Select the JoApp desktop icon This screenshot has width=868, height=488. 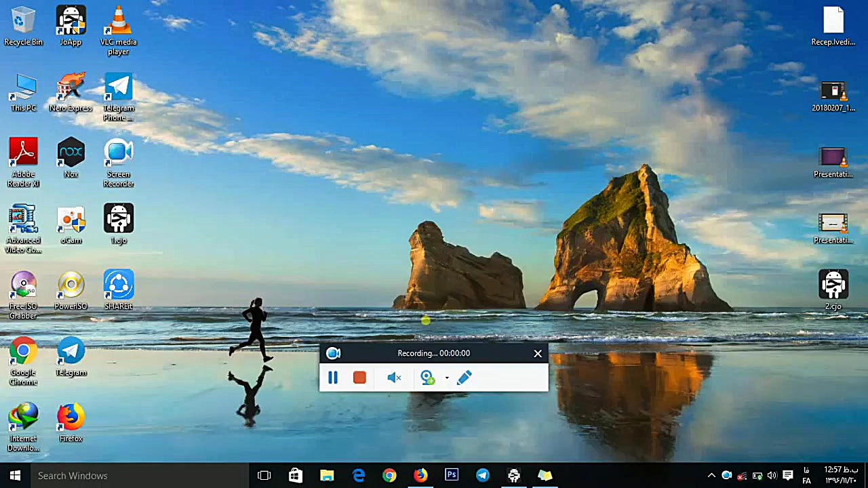click(x=71, y=26)
